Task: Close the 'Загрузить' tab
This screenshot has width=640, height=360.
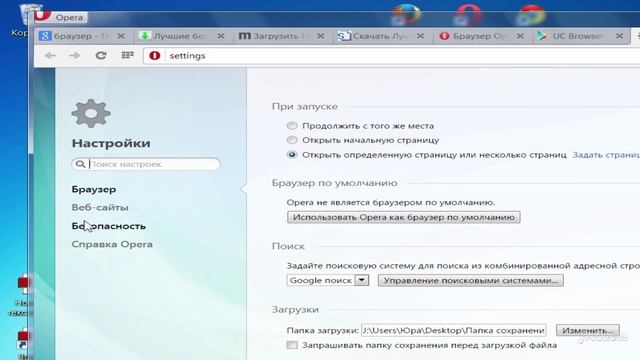Action: pos(320,36)
